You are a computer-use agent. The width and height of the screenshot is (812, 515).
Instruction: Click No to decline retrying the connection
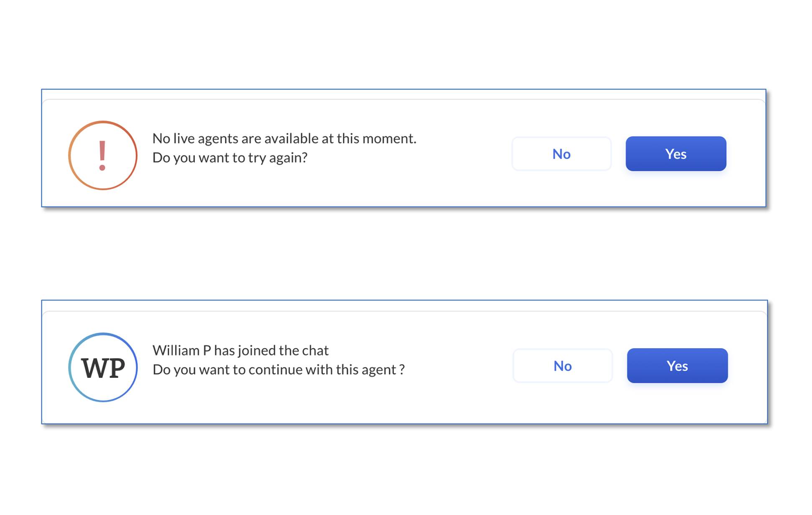click(x=561, y=154)
